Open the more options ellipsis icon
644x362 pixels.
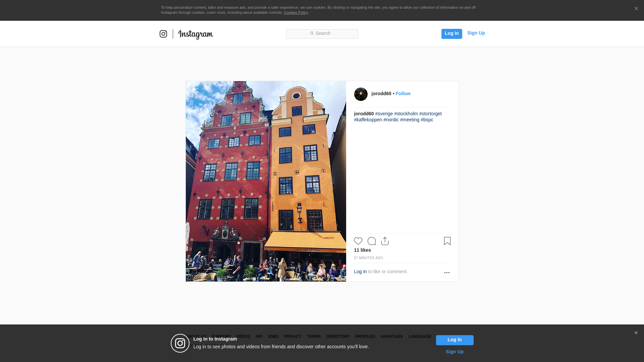click(447, 273)
